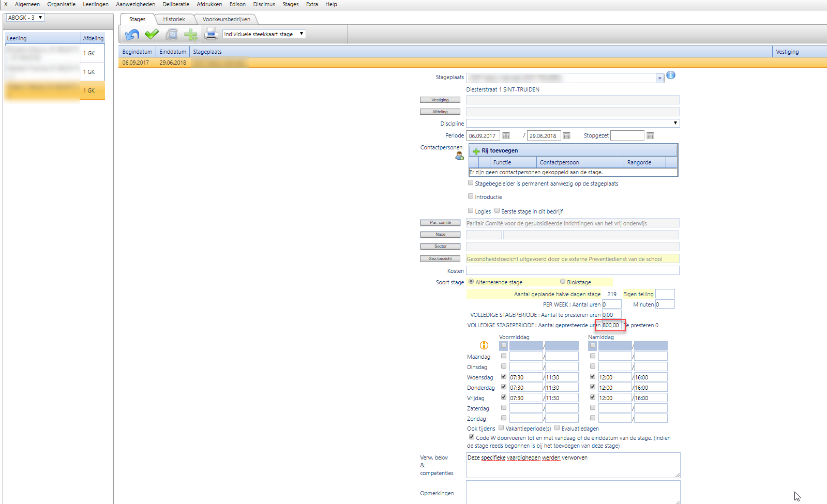Add new stage with green plus icon

point(191,35)
